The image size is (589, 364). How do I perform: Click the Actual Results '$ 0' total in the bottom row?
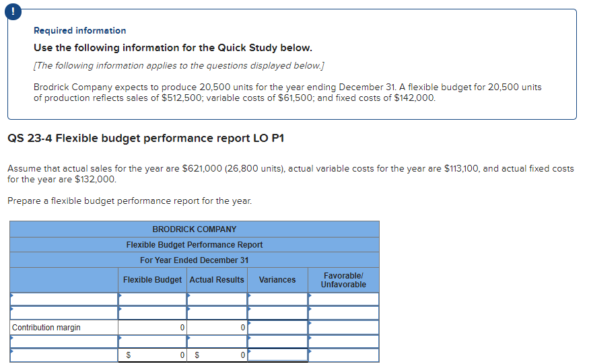[x=217, y=355]
